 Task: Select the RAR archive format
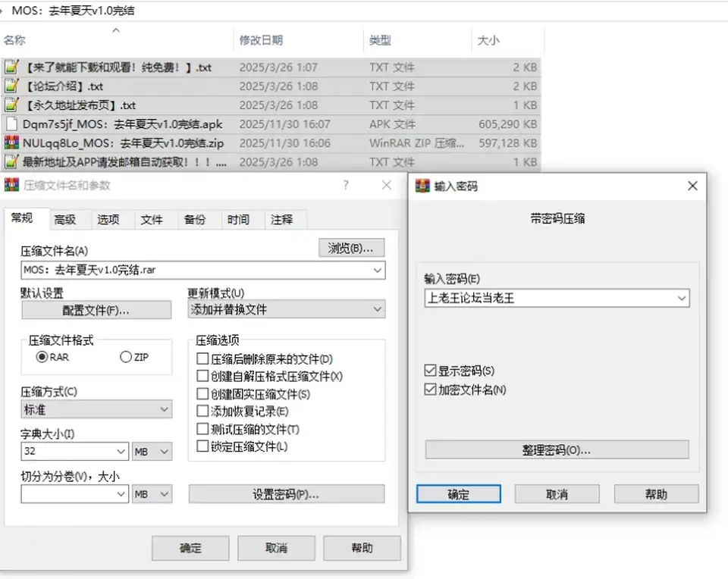tap(42, 357)
